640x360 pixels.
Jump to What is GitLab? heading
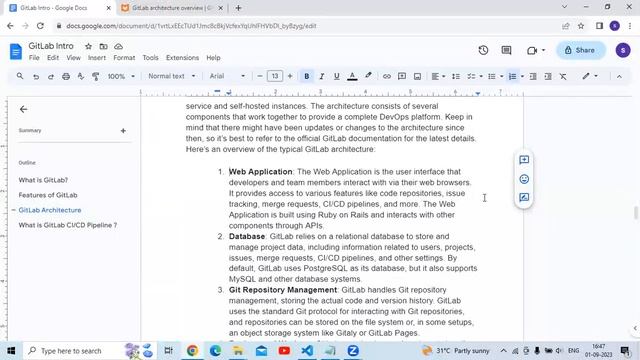pyautogui.click(x=43, y=180)
